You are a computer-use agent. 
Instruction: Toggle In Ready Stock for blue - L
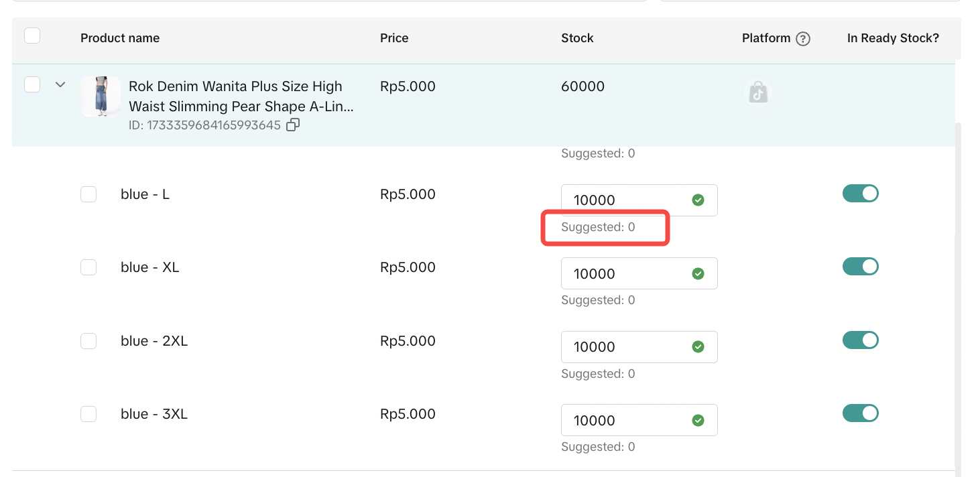(860, 194)
